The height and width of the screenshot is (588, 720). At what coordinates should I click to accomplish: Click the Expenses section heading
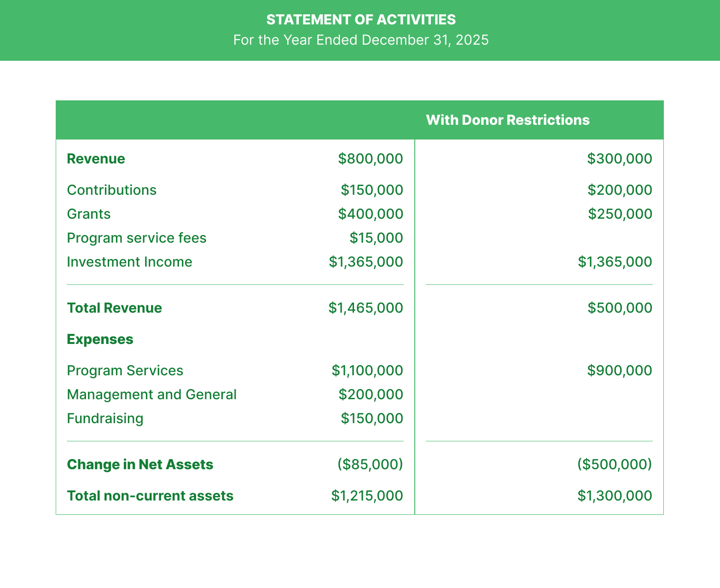100,339
